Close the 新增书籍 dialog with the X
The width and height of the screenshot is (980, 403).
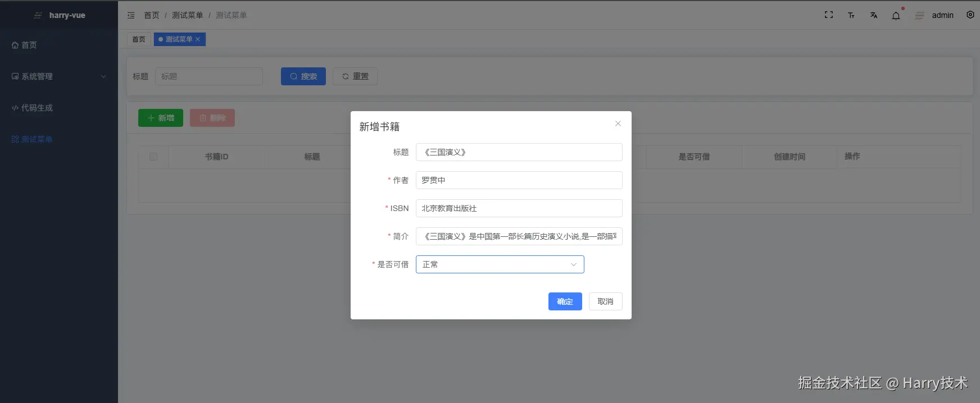[x=618, y=123]
